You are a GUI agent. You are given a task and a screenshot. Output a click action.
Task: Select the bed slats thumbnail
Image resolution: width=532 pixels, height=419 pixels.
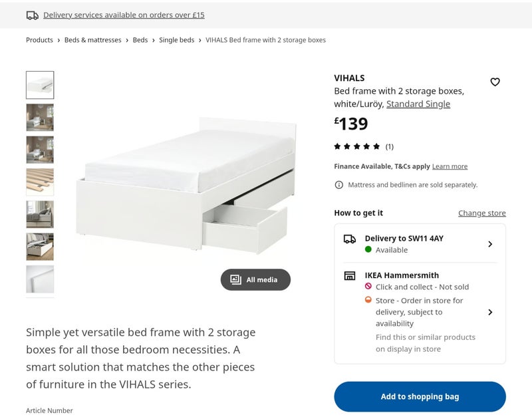click(40, 182)
